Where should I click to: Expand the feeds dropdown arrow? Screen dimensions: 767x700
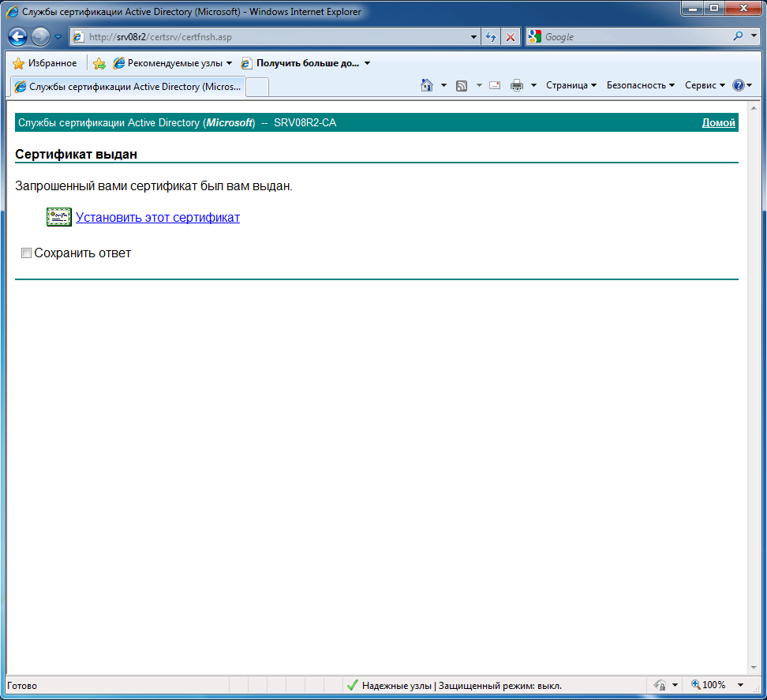coord(479,85)
